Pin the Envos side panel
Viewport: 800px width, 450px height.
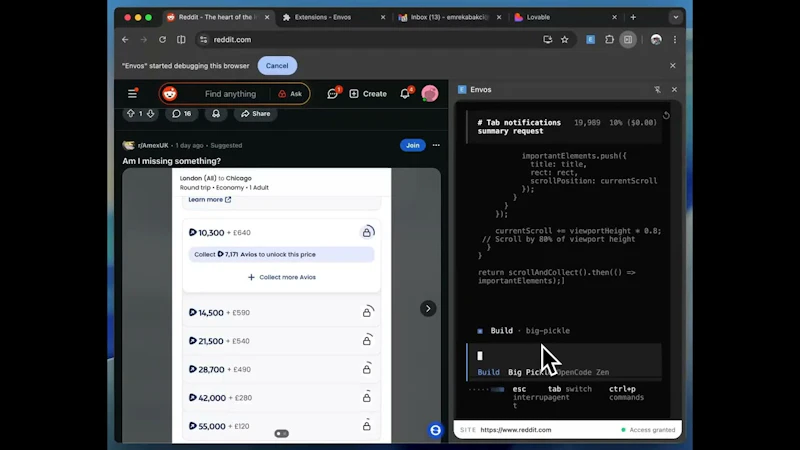657,89
